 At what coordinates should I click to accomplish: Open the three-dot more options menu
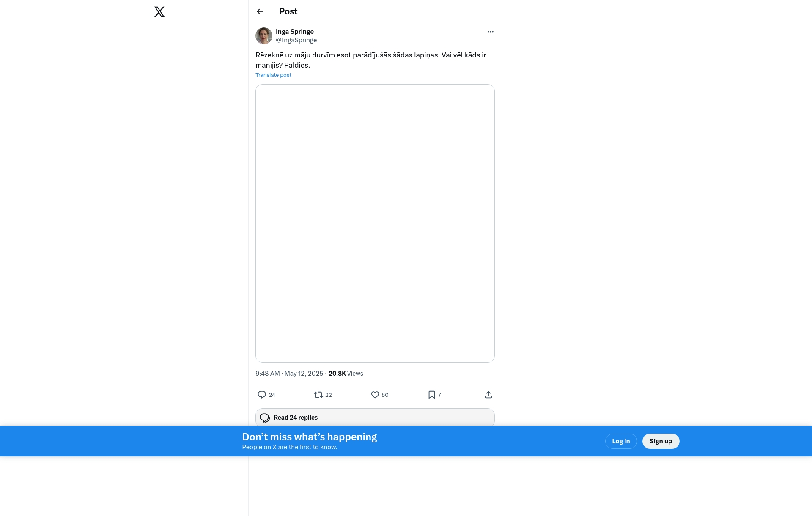tap(490, 32)
